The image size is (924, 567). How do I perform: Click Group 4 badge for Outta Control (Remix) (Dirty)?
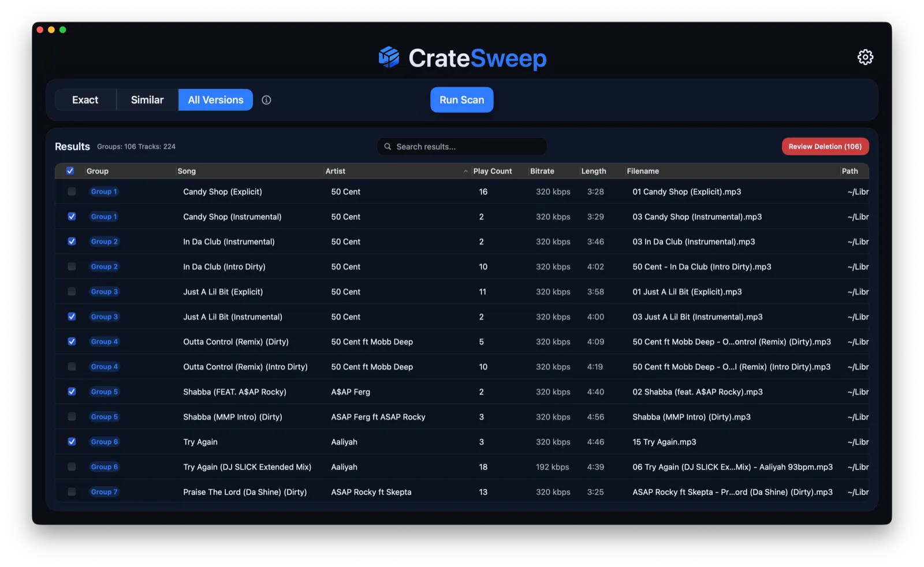104,342
